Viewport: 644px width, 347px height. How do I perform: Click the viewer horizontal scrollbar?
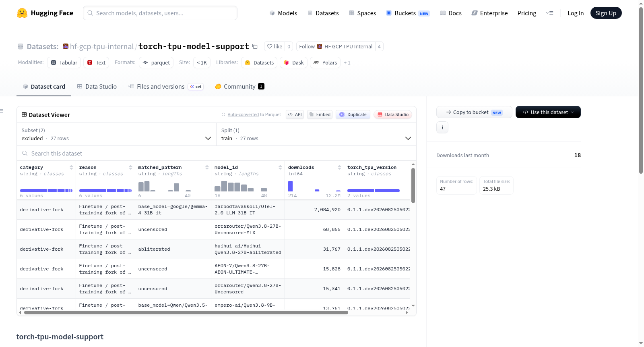tap(186, 312)
